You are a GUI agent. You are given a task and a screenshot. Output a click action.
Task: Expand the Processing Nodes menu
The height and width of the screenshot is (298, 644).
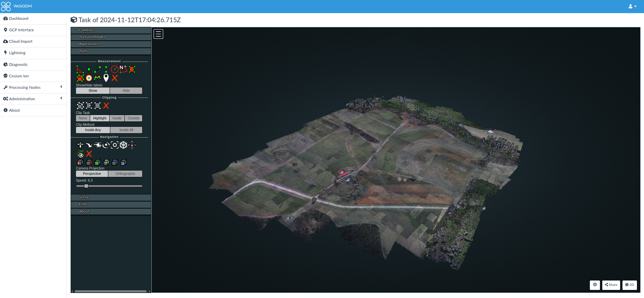[33, 87]
